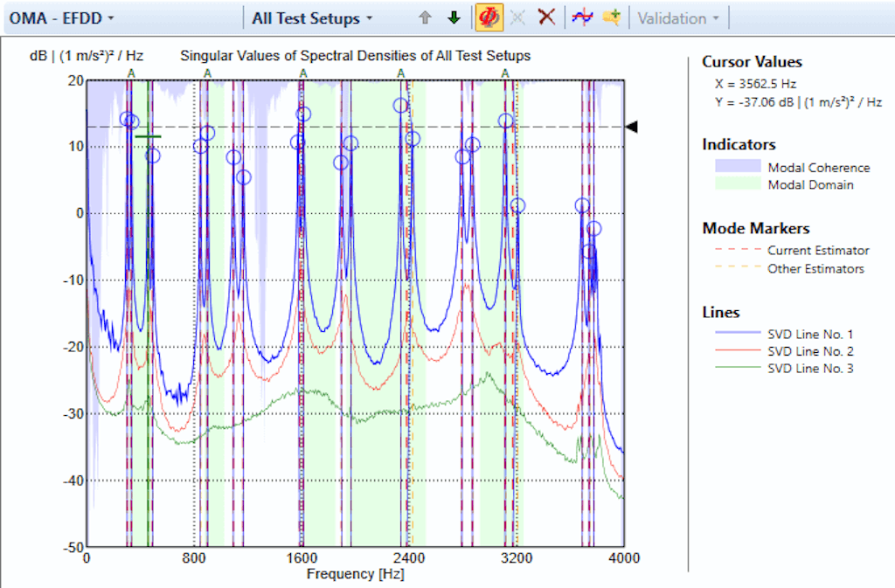This screenshot has height=588, width=895.
Task: Click the 'A' marker above the 330 Hz peak
Action: click(131, 73)
